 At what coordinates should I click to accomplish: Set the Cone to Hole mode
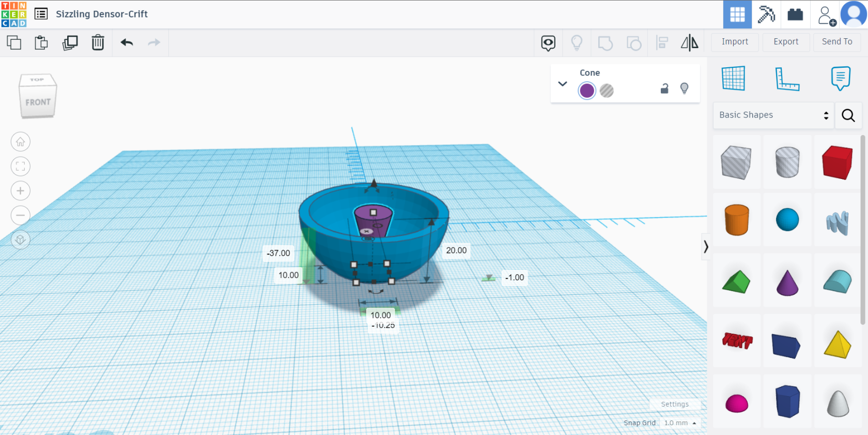(607, 91)
